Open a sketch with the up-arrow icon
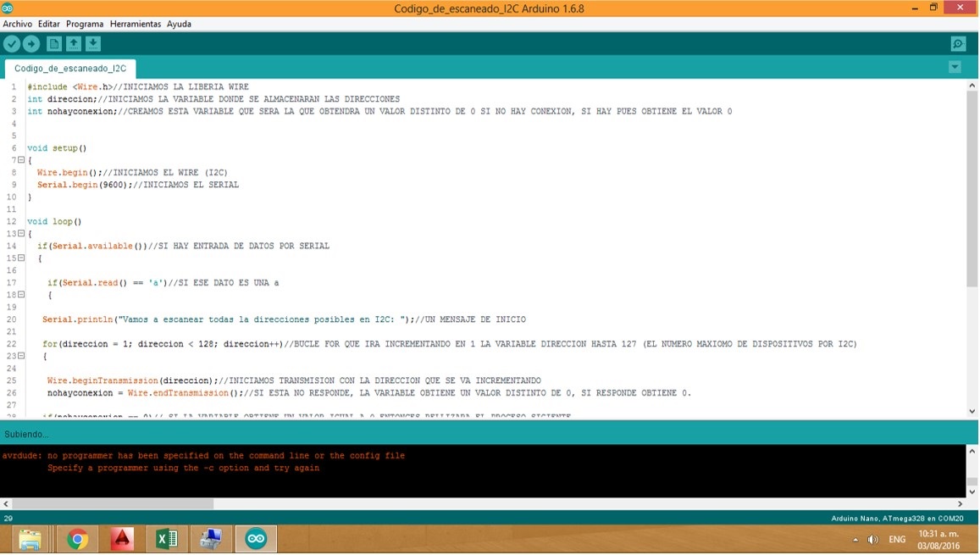 (x=74, y=44)
